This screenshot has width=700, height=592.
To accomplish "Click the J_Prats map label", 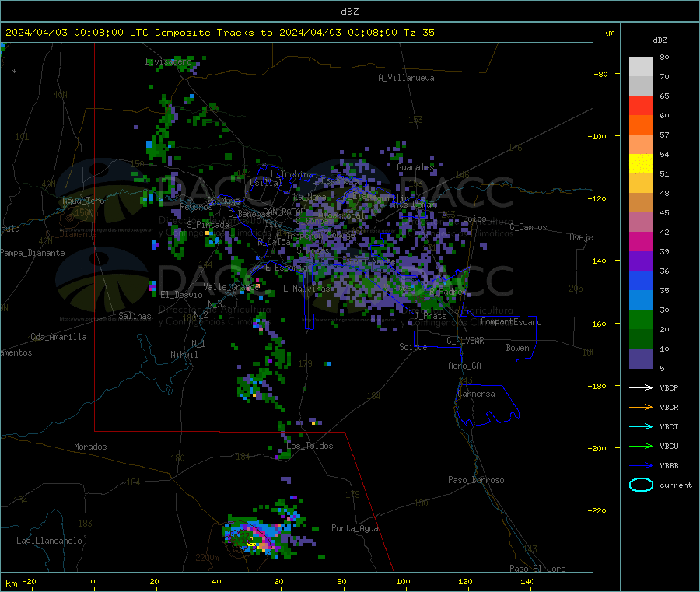I will pyautogui.click(x=430, y=315).
